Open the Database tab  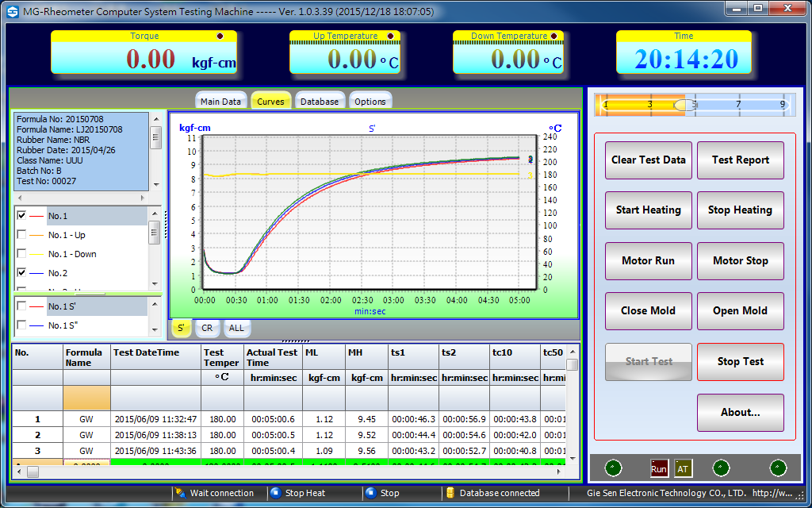pyautogui.click(x=319, y=102)
